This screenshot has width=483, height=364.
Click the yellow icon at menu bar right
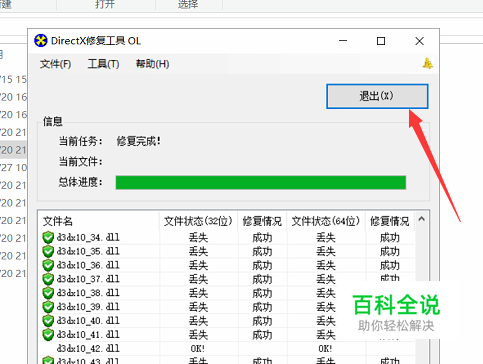coord(428,63)
